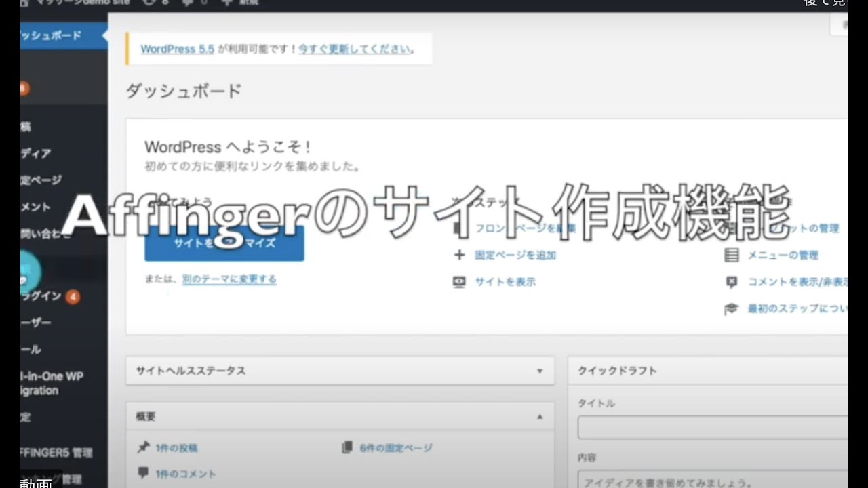Click the comment bubble icon beside 1件のコメント
The width and height of the screenshot is (868, 488).
(143, 472)
